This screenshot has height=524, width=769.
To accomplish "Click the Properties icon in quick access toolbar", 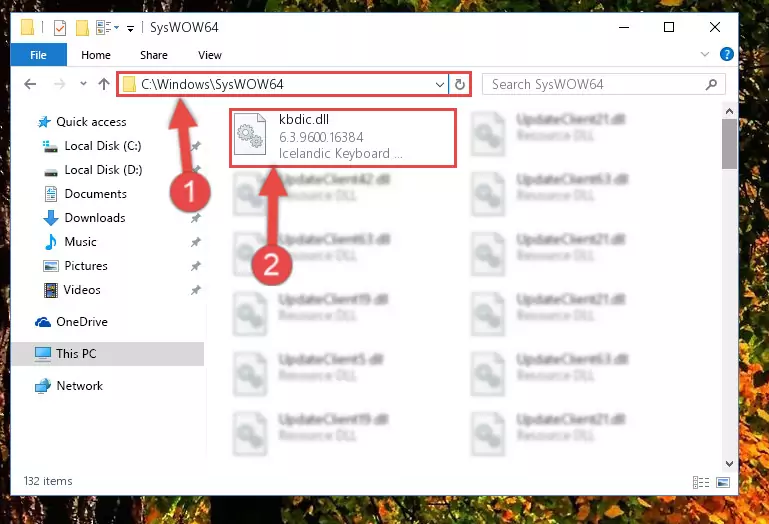I will [x=59, y=27].
